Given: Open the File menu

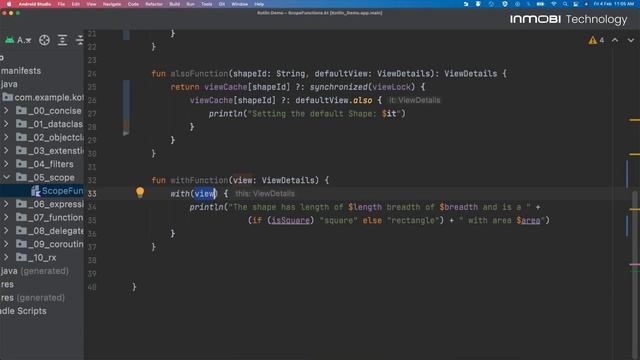Looking at the screenshot, I should (61, 4).
